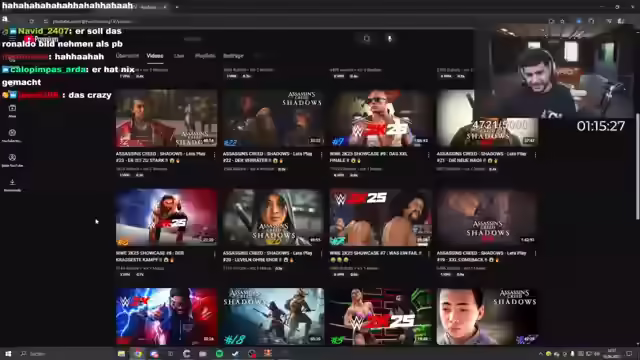
Task: Open the Assassin's Creed Shadows #18 thumbnail
Action: pyautogui.click(x=273, y=316)
